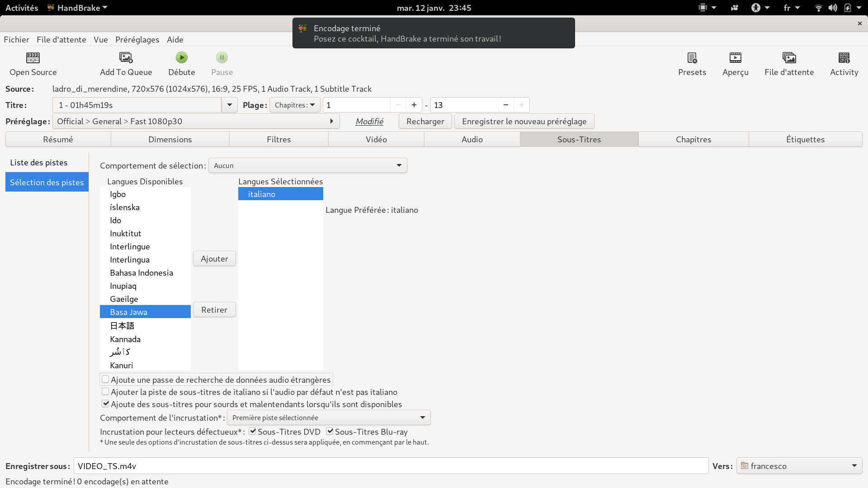Uncheck Sous-Titres Blu-ray checkbox
This screenshot has height=488, width=868.
tap(330, 432)
